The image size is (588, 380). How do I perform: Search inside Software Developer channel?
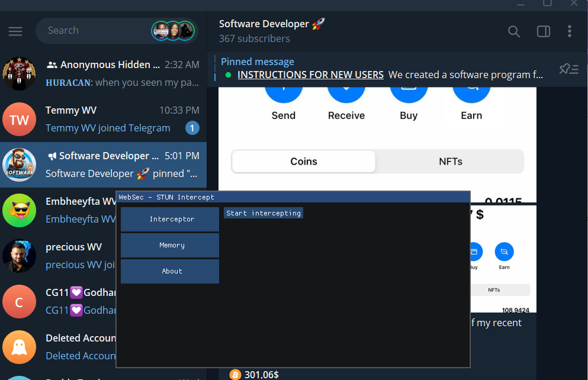514,31
